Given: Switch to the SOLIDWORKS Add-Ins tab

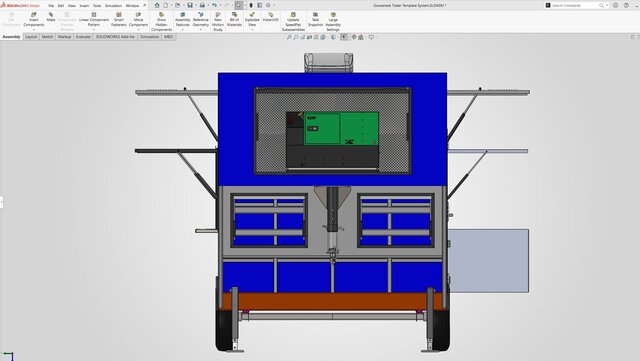Looking at the screenshot, I should (x=115, y=37).
